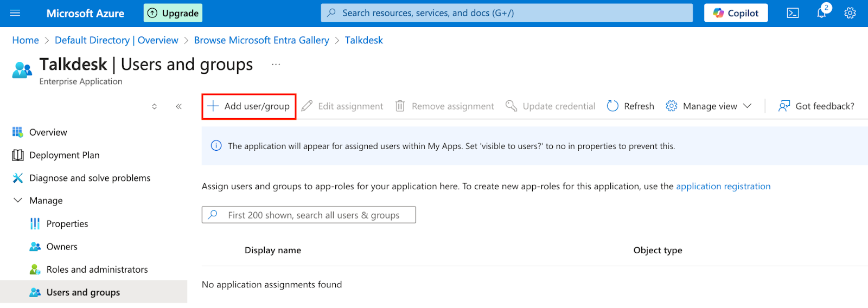Click Got feedback?

point(816,106)
